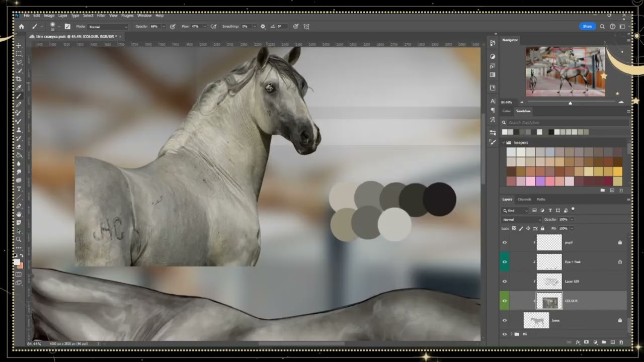Close the Line psdc document tab
The width and height of the screenshot is (644, 362).
pyautogui.click(x=121, y=37)
